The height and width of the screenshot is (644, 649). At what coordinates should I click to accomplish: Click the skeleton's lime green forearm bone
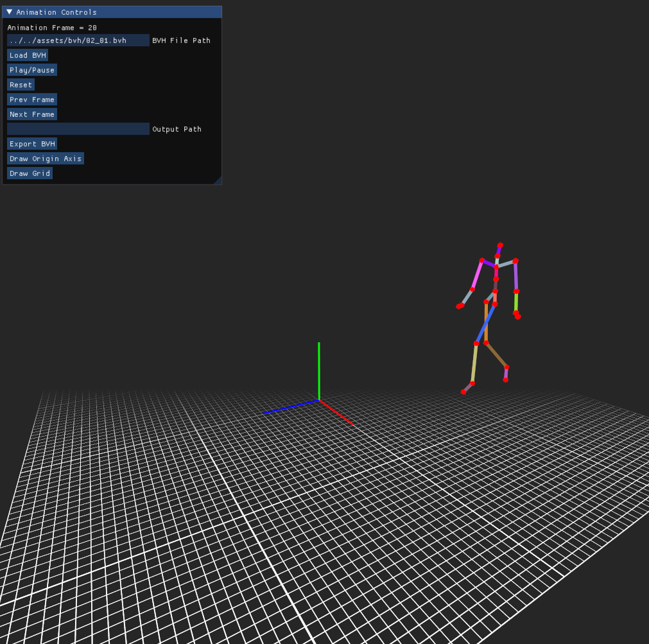tap(516, 302)
